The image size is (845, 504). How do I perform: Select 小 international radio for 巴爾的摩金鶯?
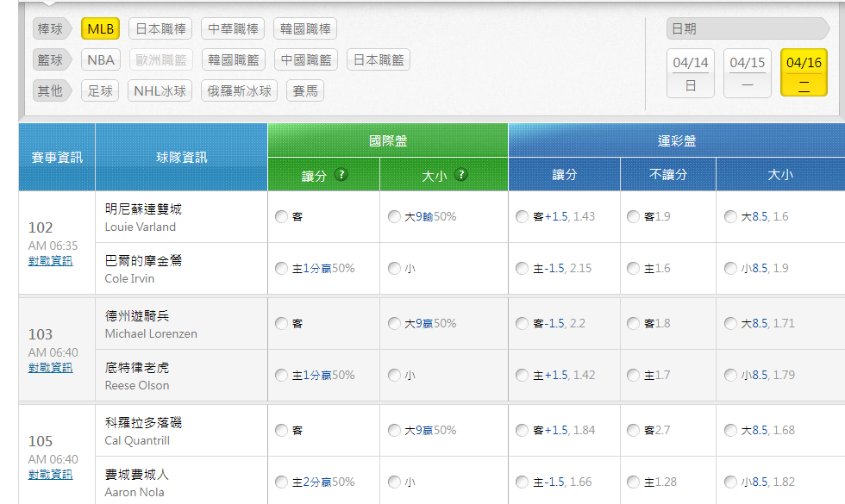click(395, 268)
